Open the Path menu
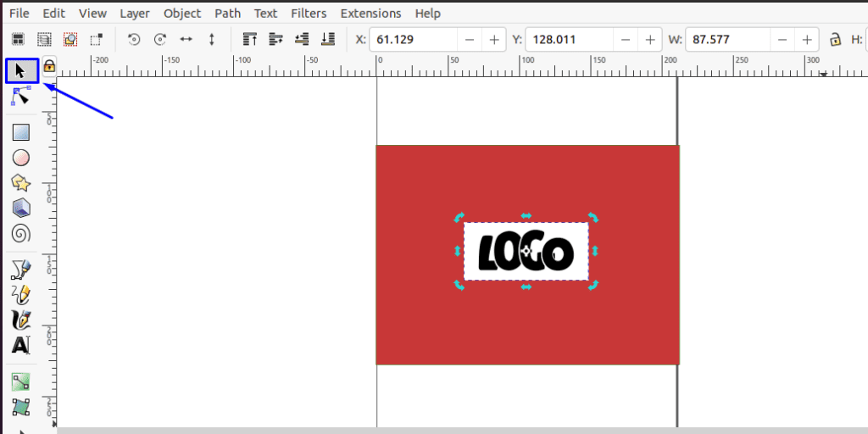Screen dimensions: 868x434 (x=227, y=14)
